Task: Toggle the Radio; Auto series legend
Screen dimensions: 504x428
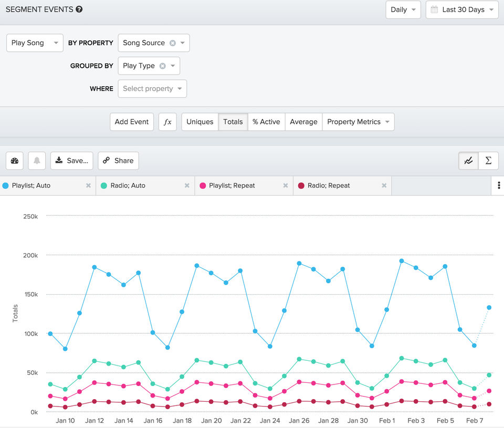Action: tap(128, 186)
